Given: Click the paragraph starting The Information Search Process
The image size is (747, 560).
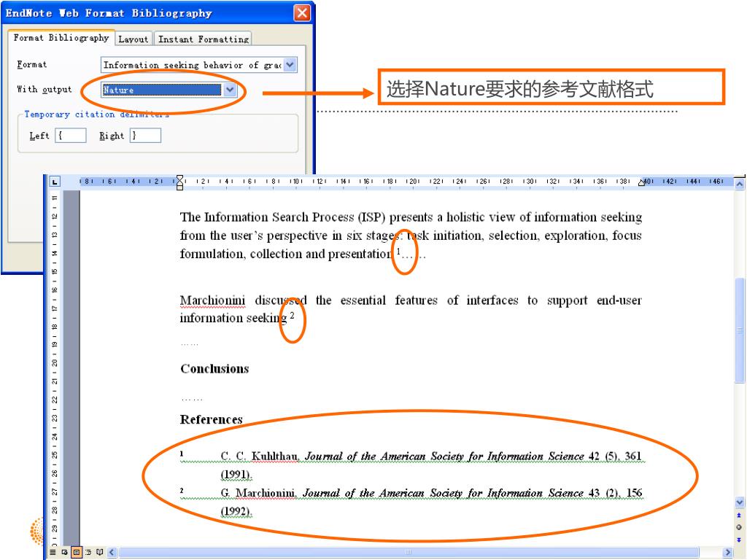Looking at the screenshot, I should [411, 236].
